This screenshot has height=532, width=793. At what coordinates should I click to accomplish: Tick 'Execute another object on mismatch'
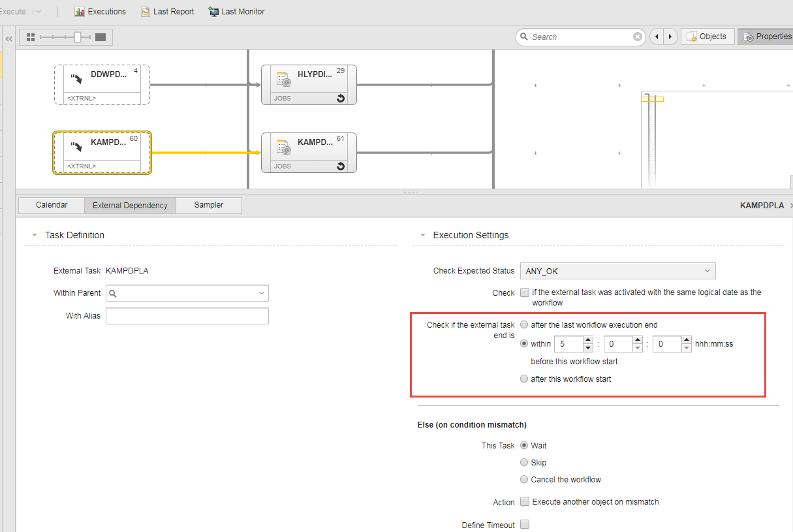pyautogui.click(x=525, y=502)
